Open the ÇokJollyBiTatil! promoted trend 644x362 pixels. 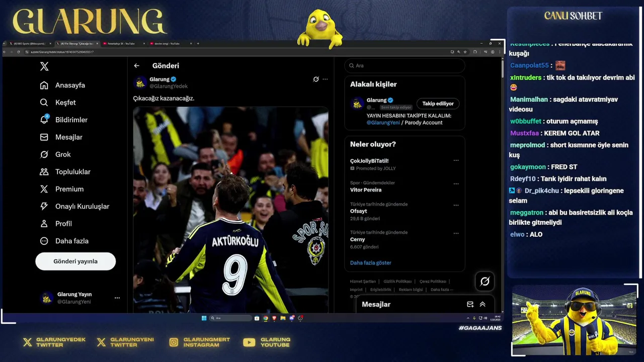click(x=369, y=161)
